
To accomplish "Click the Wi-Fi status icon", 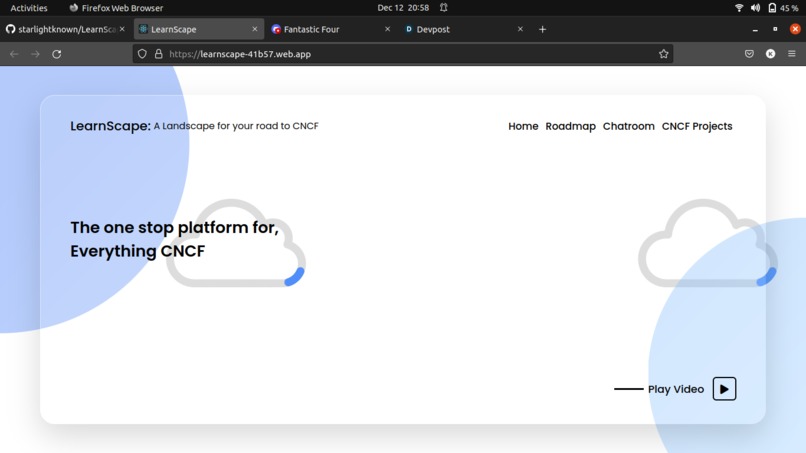I will 739,8.
